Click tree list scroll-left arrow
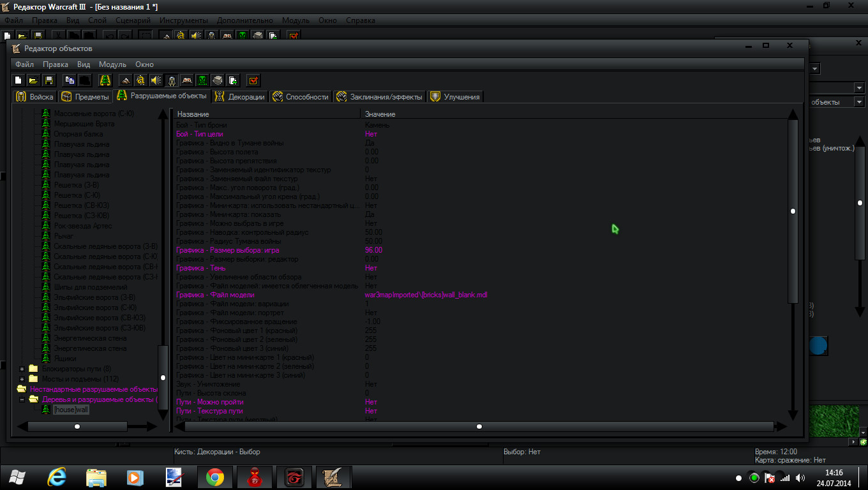Screen dimensions: 868x490 click(x=22, y=426)
